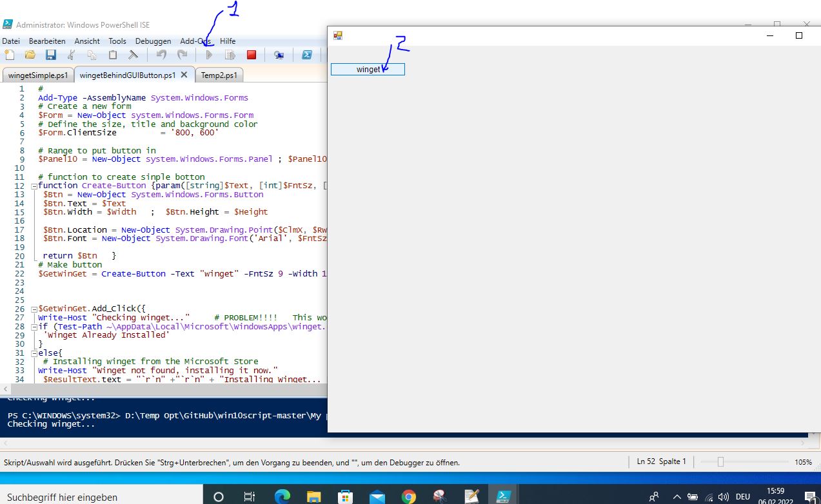Collapse the if block at line 28
The height and width of the screenshot is (504, 821).
(x=34, y=326)
